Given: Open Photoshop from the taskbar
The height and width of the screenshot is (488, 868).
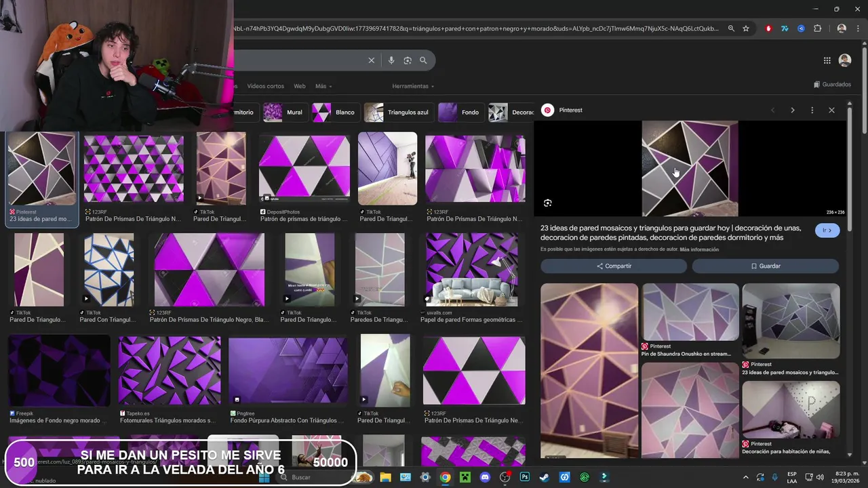Looking at the screenshot, I should pyautogui.click(x=525, y=477).
